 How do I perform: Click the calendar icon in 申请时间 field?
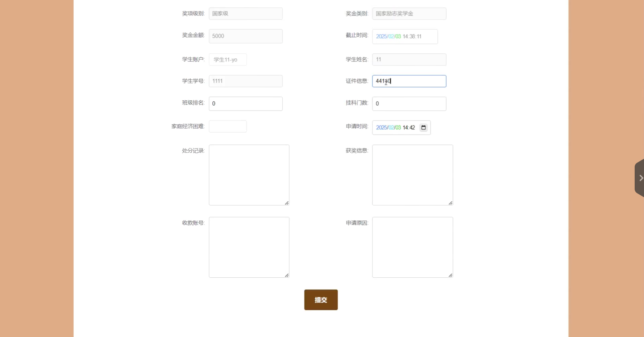[x=423, y=128]
